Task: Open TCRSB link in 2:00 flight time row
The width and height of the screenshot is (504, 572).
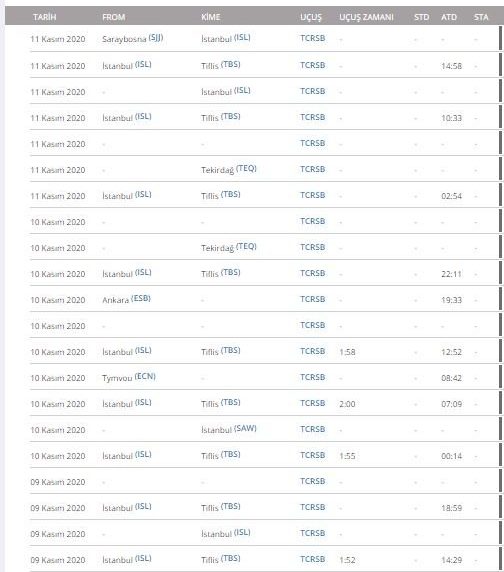Action: [313, 403]
